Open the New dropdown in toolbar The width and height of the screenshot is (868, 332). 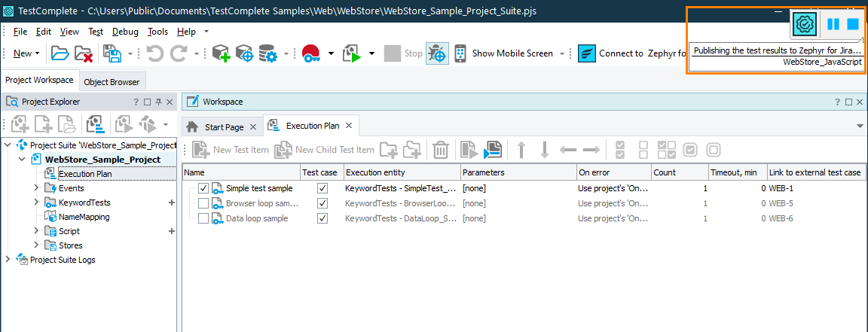(26, 53)
